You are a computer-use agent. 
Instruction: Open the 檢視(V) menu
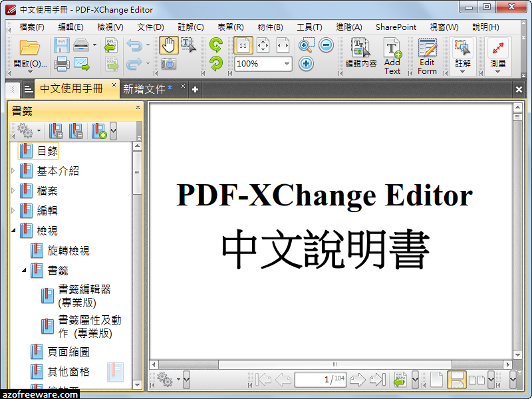pos(110,27)
